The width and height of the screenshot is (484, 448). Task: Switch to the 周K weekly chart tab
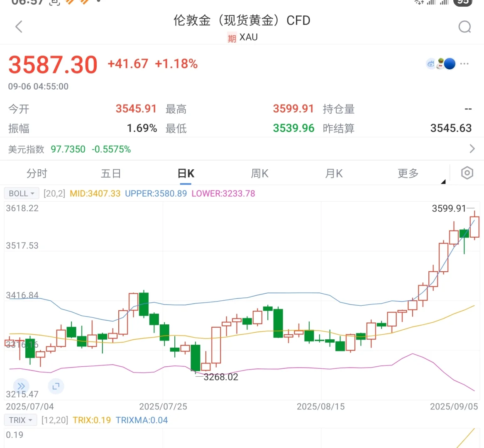coord(260,173)
